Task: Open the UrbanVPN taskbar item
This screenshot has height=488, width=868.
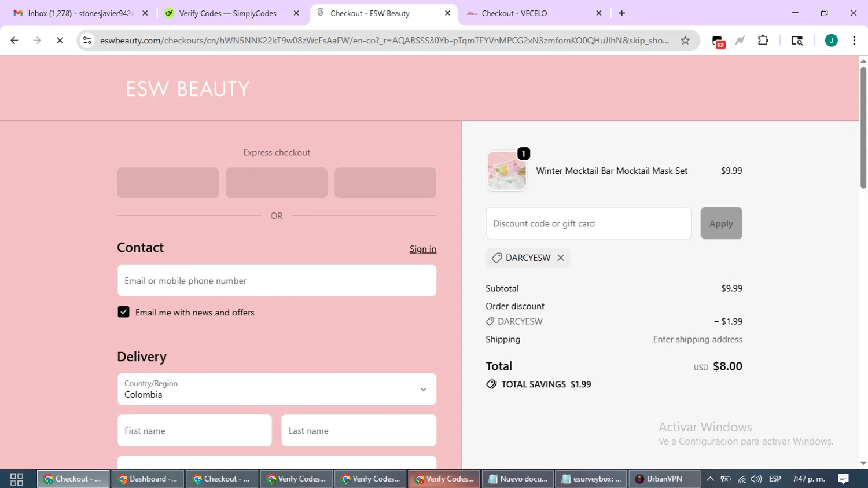Action: point(664,479)
